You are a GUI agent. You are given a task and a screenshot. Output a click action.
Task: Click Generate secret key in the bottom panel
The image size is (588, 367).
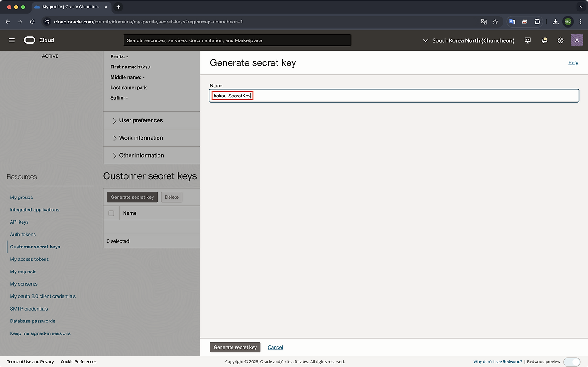[x=235, y=347]
